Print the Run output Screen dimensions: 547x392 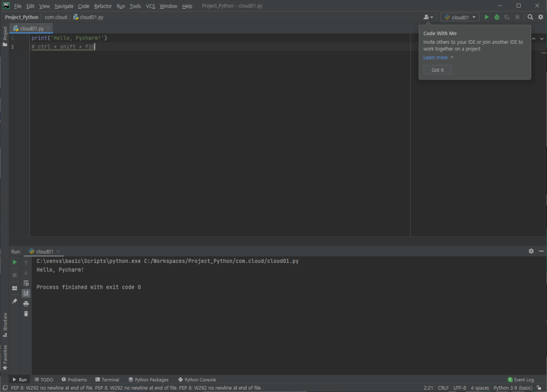point(26,304)
